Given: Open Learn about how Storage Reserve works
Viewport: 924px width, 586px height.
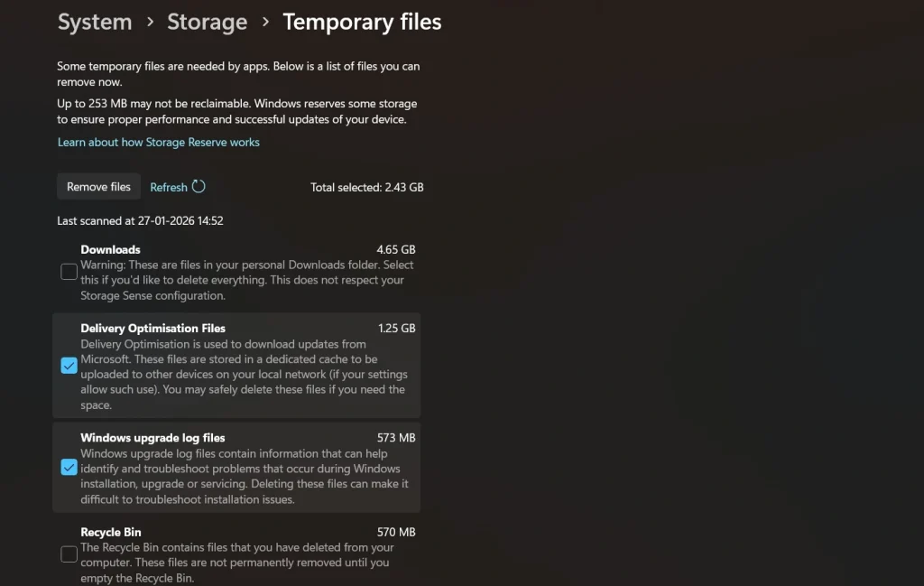Looking at the screenshot, I should click(x=158, y=142).
